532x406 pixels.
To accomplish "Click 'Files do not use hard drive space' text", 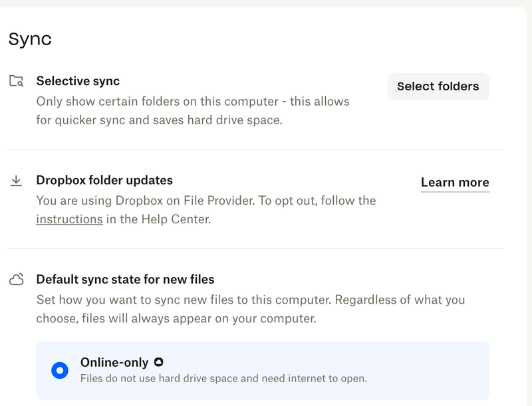I will click(x=223, y=379).
